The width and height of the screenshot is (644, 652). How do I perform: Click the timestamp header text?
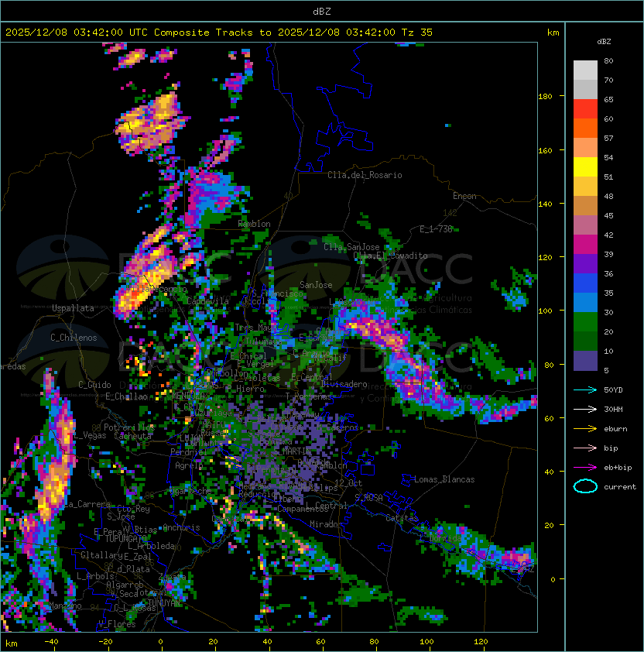219,33
